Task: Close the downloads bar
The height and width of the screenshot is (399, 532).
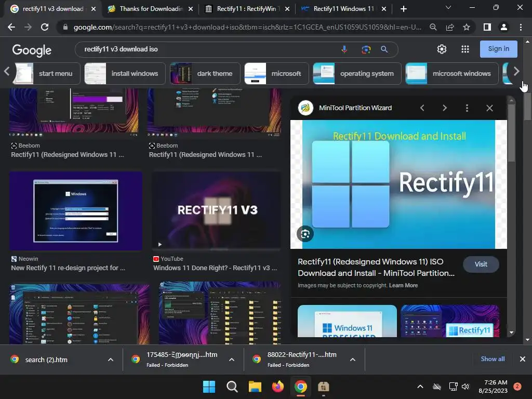Action: (x=523, y=359)
